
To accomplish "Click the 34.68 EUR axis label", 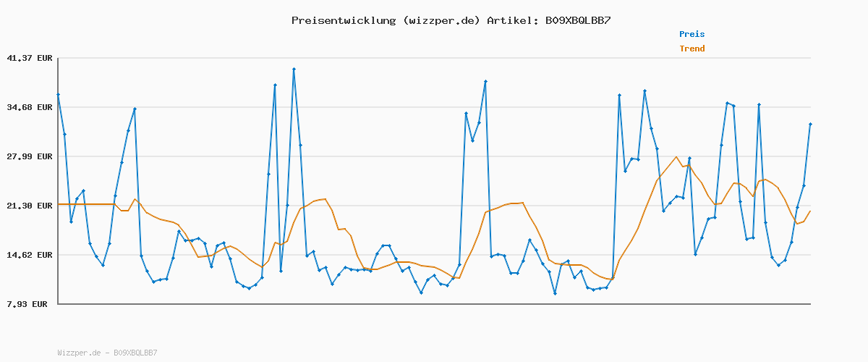I will pyautogui.click(x=30, y=107).
